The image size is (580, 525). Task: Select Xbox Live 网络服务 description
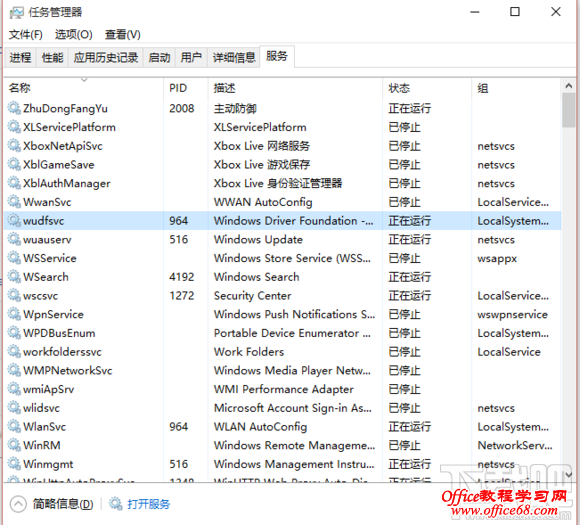click(x=262, y=146)
